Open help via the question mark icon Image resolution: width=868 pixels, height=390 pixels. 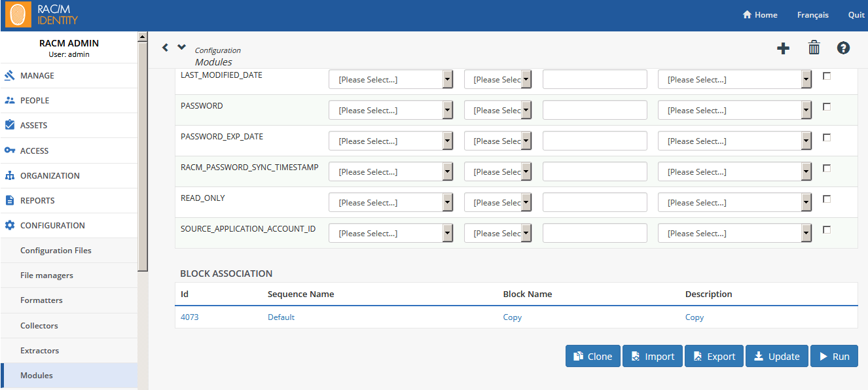tap(843, 48)
